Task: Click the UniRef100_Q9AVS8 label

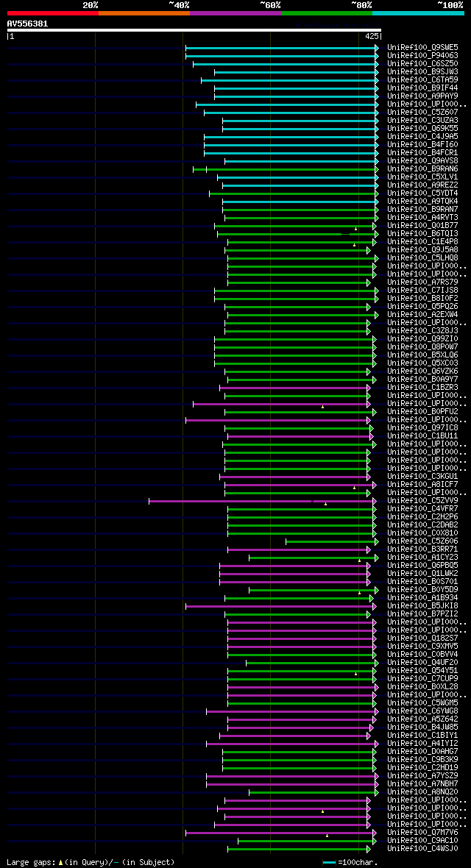Action: 422,161
